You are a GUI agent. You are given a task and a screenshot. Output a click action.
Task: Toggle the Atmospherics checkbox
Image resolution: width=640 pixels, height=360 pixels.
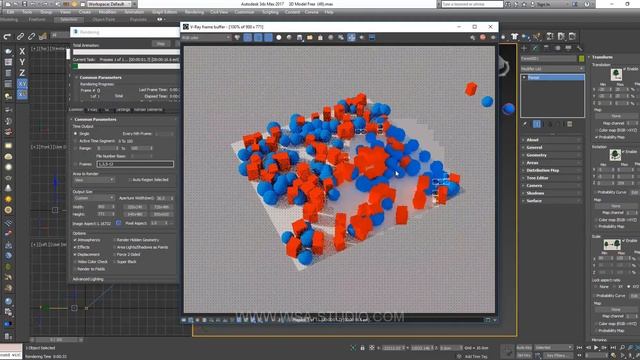coord(75,240)
